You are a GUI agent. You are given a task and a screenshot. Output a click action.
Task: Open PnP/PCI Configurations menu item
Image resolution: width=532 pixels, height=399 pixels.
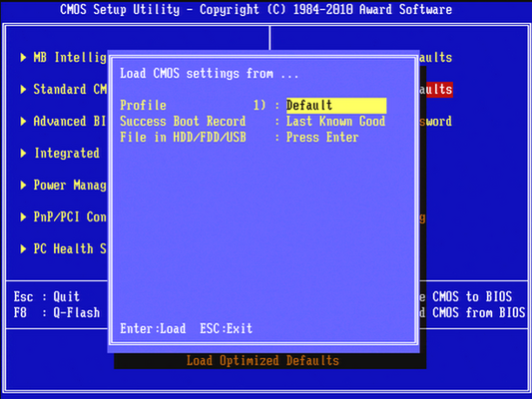click(x=70, y=217)
